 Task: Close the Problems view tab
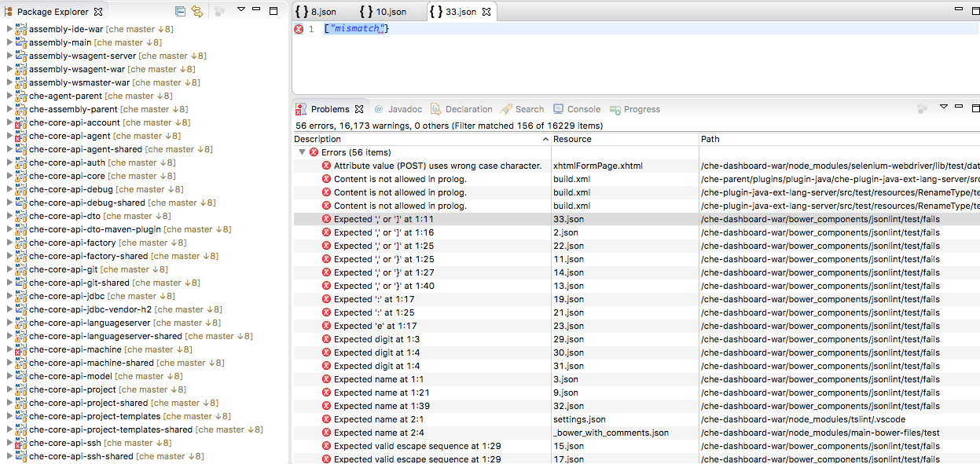pos(359,109)
